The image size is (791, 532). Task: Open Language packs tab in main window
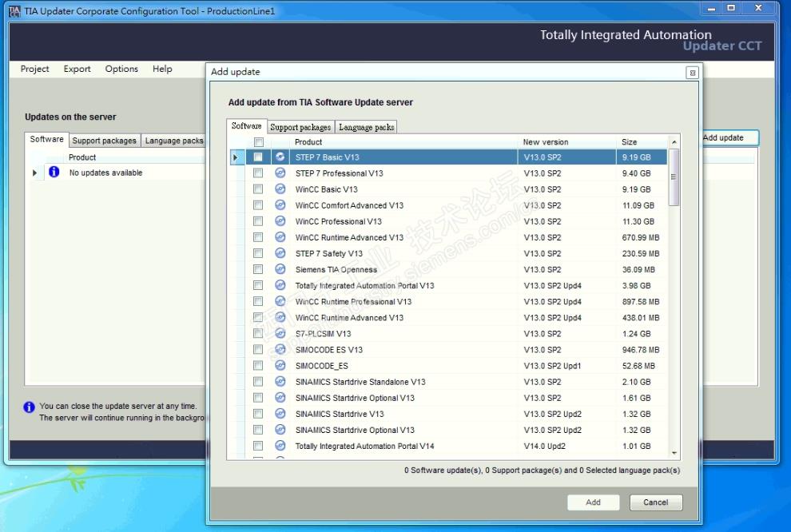click(x=174, y=141)
